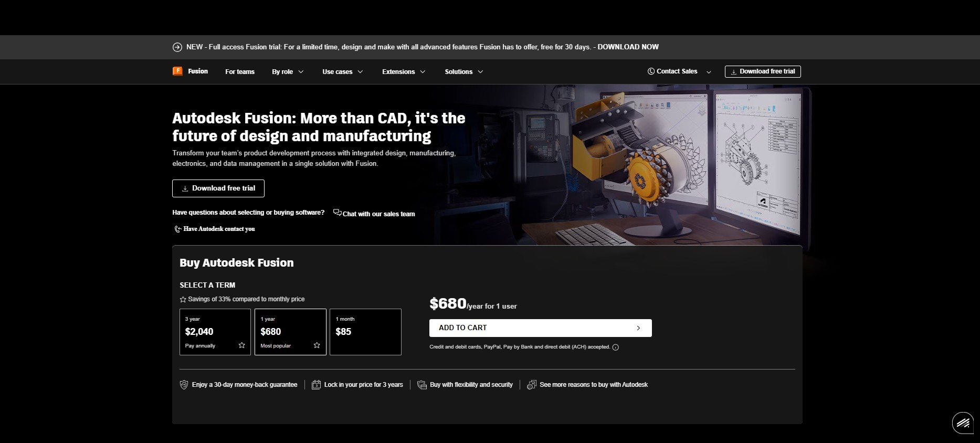Click the SELECT A TERM label
The width and height of the screenshot is (980, 443).
207,285
